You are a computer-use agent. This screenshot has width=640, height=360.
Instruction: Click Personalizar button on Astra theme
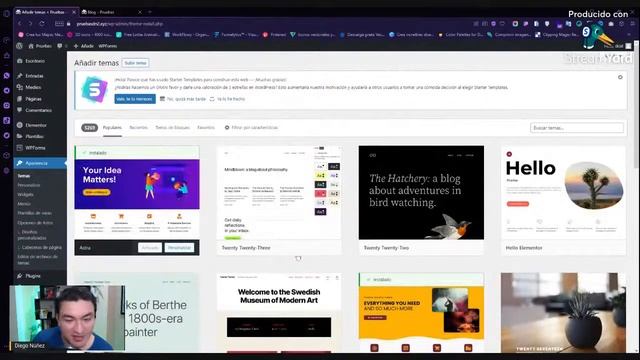pos(179,248)
